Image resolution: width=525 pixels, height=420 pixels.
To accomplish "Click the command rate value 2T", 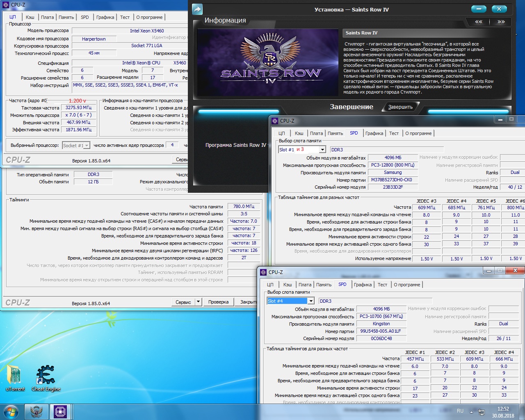I will pos(244,258).
